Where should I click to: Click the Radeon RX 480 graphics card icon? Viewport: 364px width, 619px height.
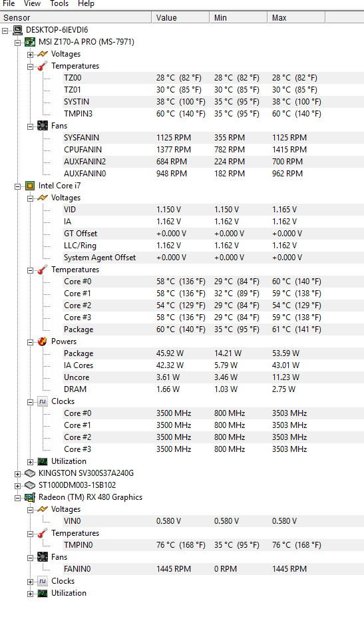coord(30,497)
